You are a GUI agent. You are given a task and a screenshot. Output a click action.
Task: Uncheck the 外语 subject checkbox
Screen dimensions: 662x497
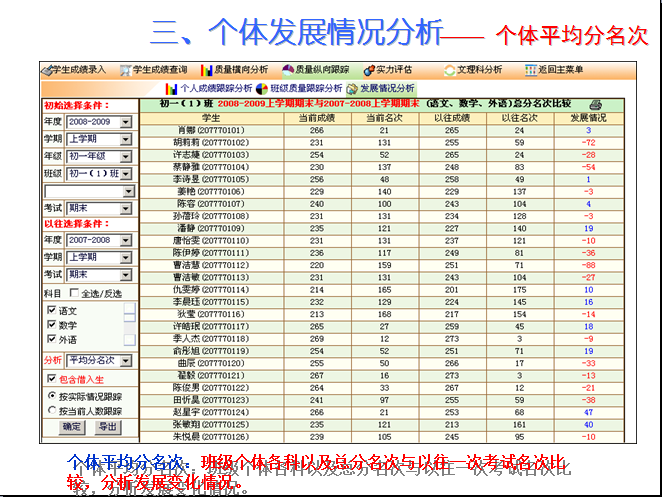53,339
